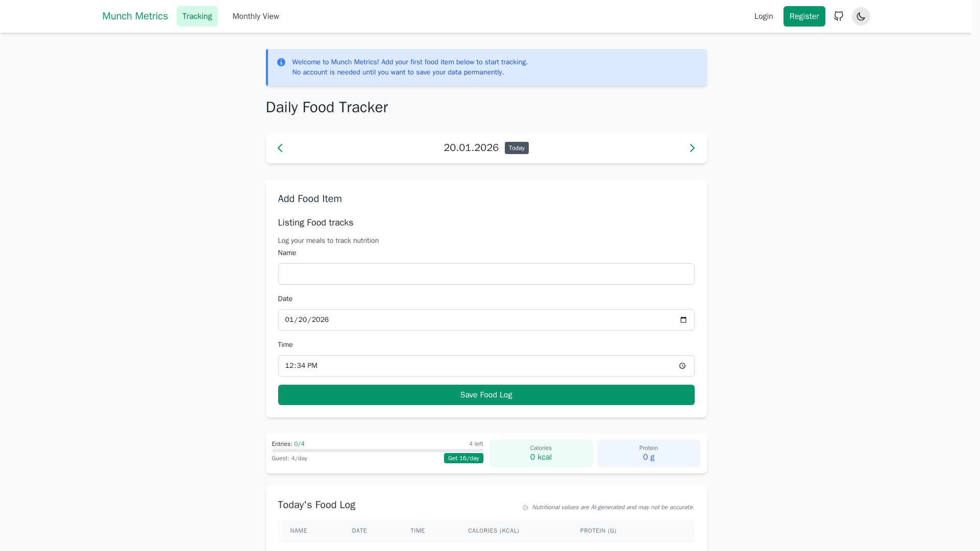The height and width of the screenshot is (551, 980).
Task: Click the nutritional values disclaimer info icon
Action: click(x=525, y=508)
